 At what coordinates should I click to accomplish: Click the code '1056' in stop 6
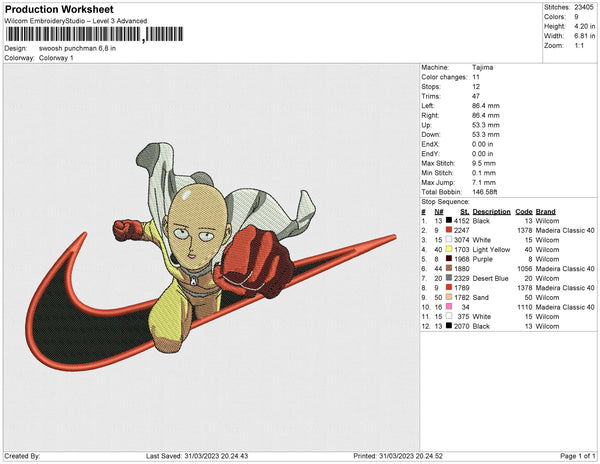pos(525,269)
